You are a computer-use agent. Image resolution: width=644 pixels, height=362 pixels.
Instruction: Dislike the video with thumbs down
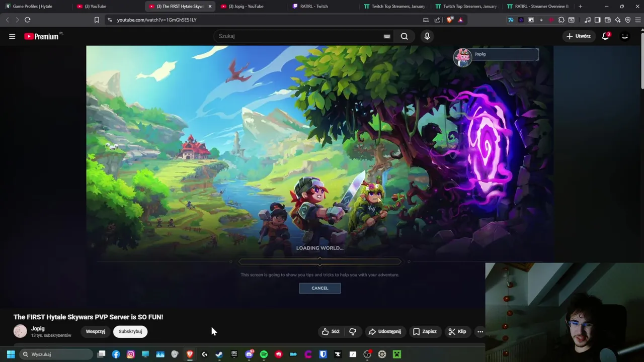pyautogui.click(x=353, y=331)
